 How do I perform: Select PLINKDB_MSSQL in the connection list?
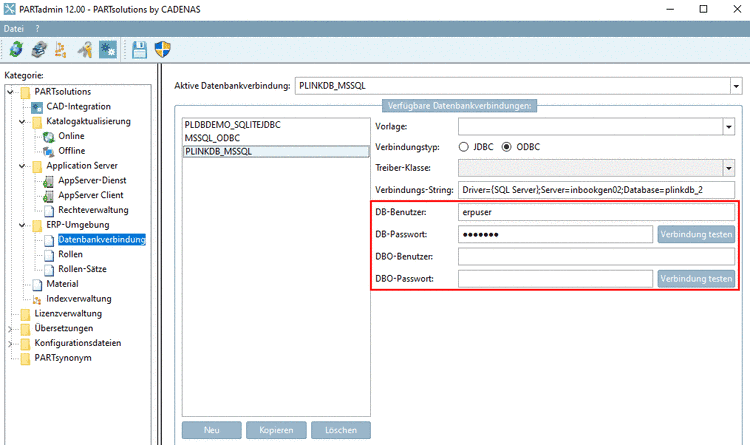point(276,151)
